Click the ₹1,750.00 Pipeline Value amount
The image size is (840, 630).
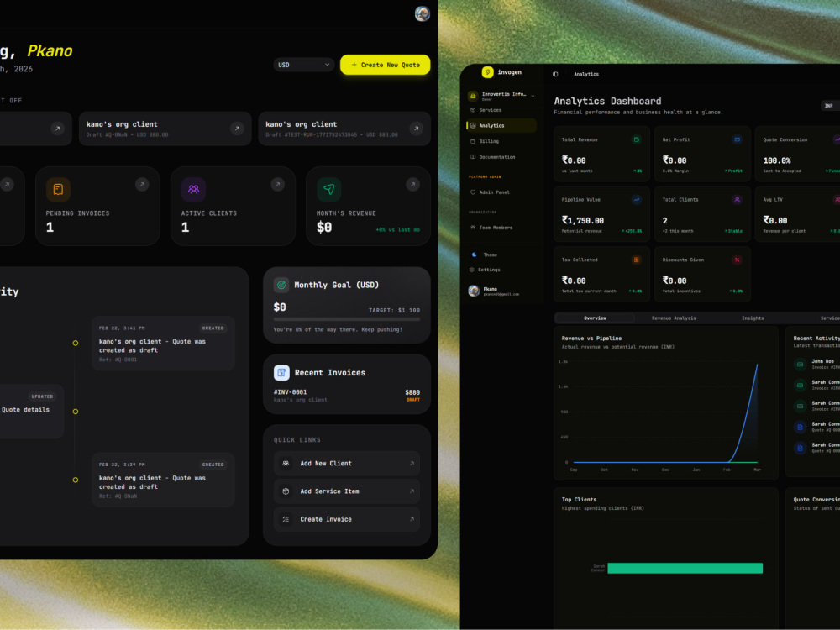[583, 220]
